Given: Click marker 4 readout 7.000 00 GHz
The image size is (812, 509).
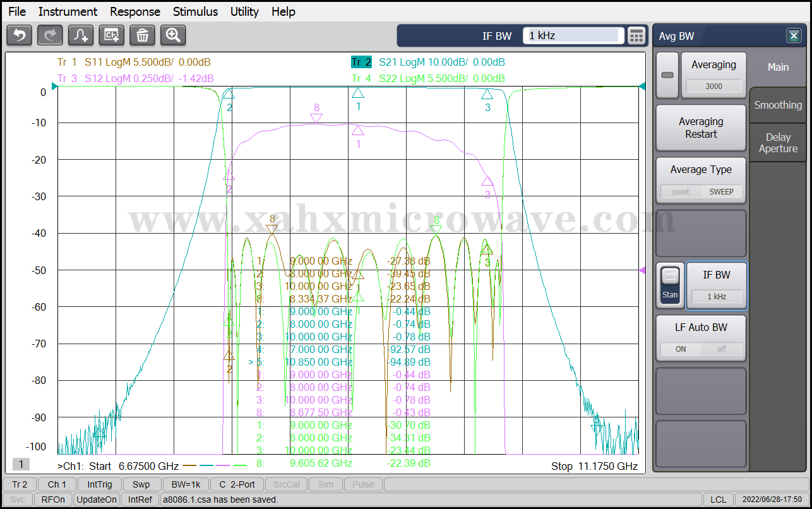Looking at the screenshot, I should click(321, 349).
